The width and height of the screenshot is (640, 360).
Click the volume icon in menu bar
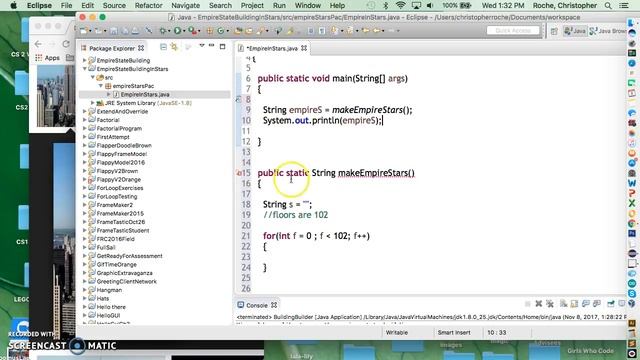click(430, 5)
